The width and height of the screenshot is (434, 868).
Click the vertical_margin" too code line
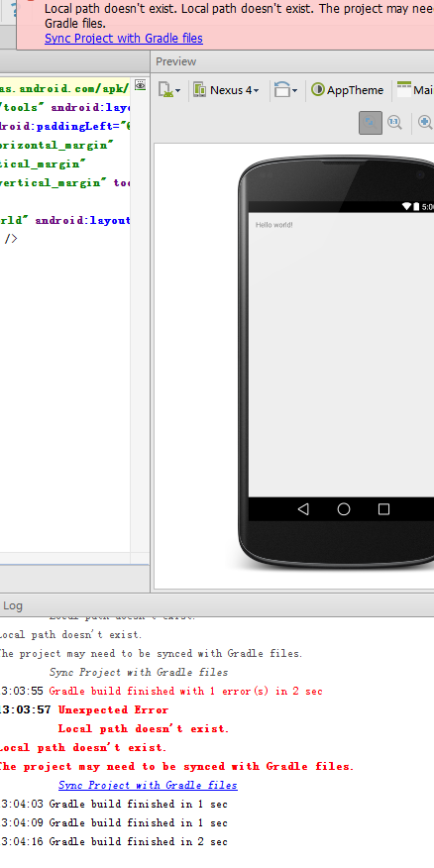pyautogui.click(x=64, y=182)
